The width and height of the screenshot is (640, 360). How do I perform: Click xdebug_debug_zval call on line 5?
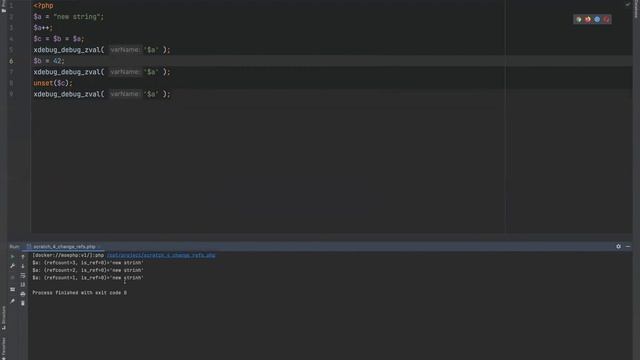pos(102,50)
